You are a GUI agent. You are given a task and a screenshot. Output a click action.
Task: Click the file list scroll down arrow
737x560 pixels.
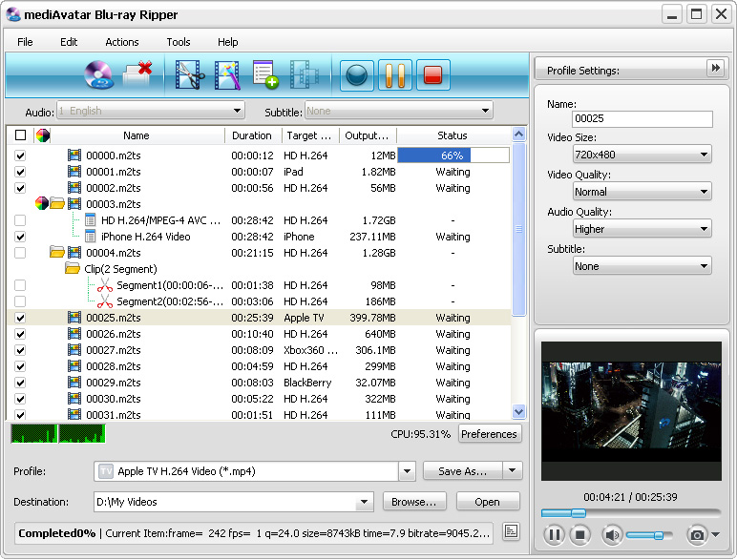coord(519,411)
